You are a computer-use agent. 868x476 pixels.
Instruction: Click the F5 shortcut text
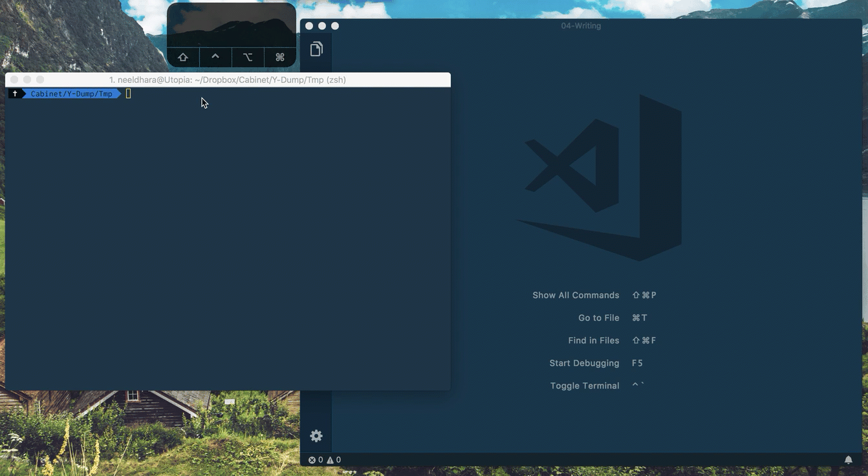click(x=637, y=363)
